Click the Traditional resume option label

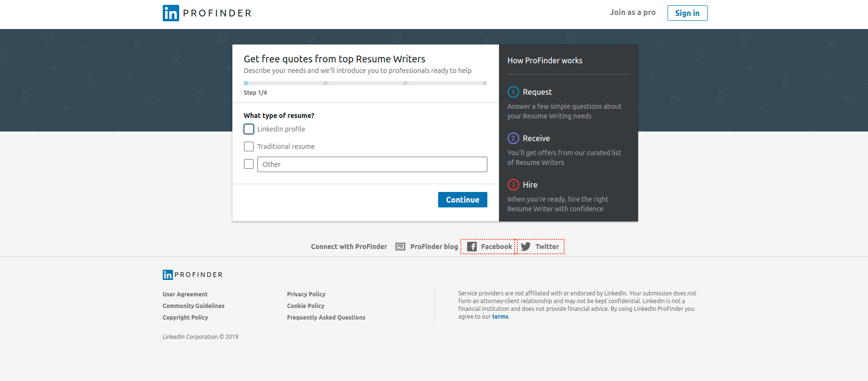click(x=286, y=147)
